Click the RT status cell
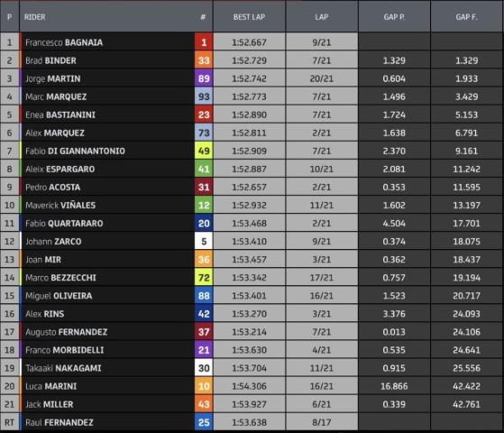This screenshot has width=504, height=433. (x=9, y=422)
